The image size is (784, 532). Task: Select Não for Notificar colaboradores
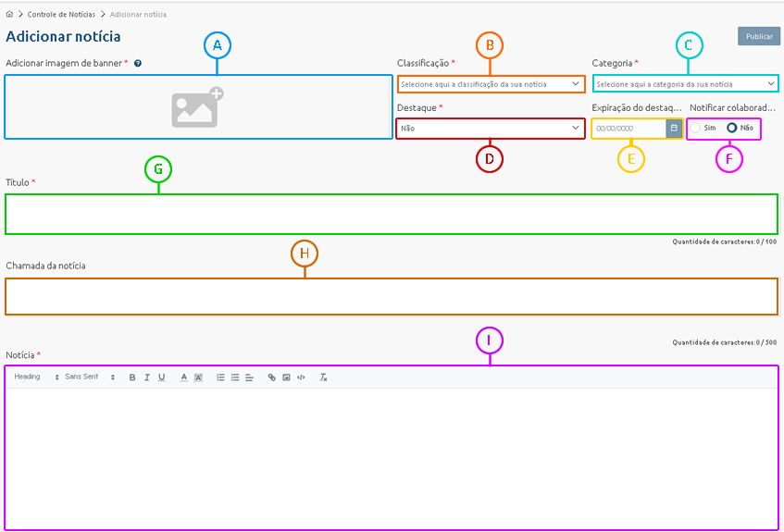pos(731,128)
